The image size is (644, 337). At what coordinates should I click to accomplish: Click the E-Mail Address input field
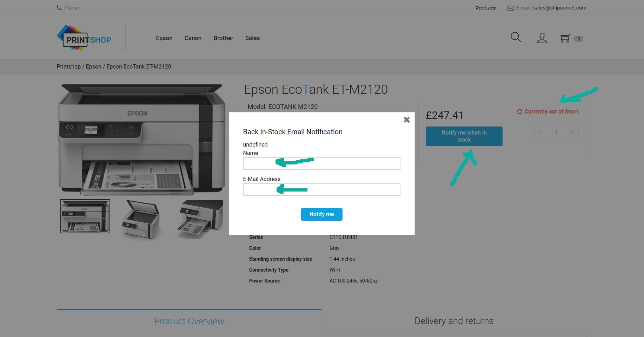point(321,189)
